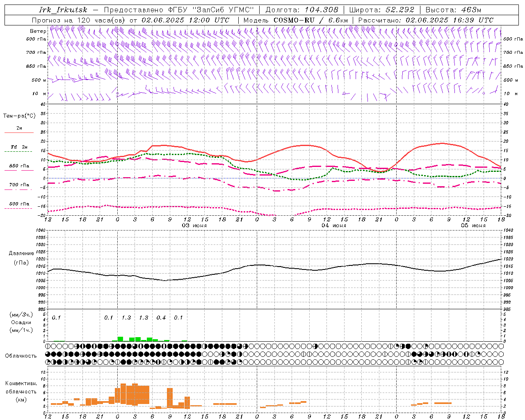Click the (мм/1ч.) units label
This screenshot has width=525, height=420.
tap(21, 330)
